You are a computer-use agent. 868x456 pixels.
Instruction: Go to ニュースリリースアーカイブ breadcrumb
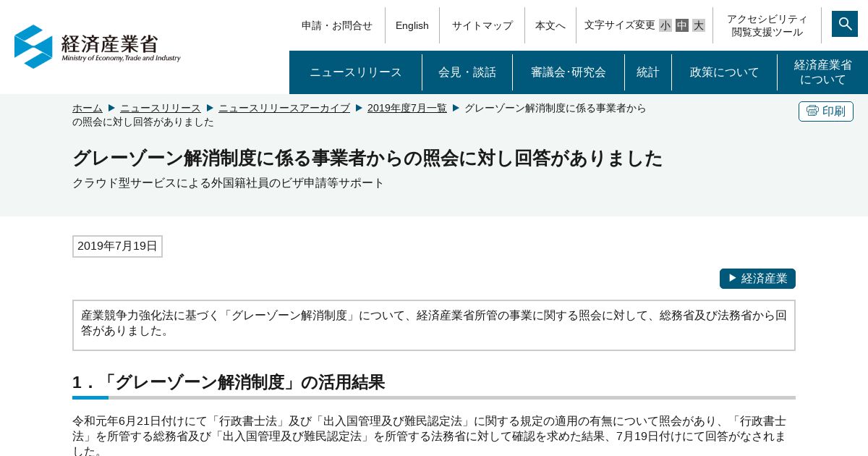coord(284,108)
